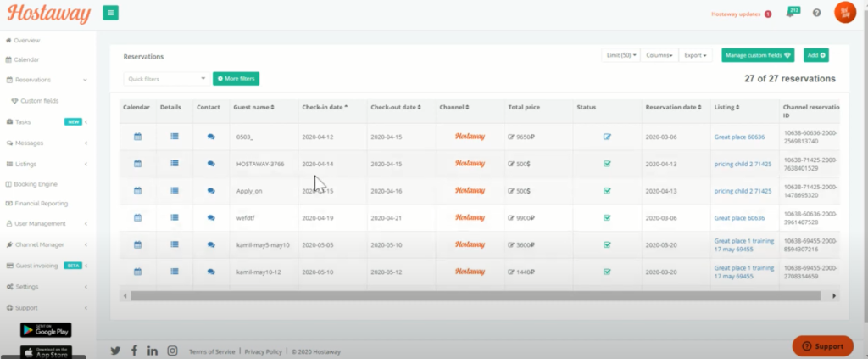Click the Twitter icon in footer
Screen dimensions: 868x359
pyautogui.click(x=116, y=351)
